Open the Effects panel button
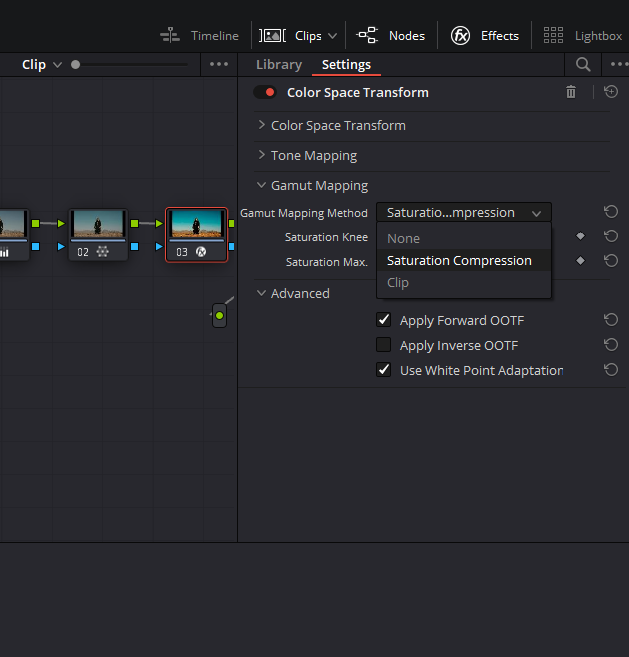 pyautogui.click(x=485, y=36)
